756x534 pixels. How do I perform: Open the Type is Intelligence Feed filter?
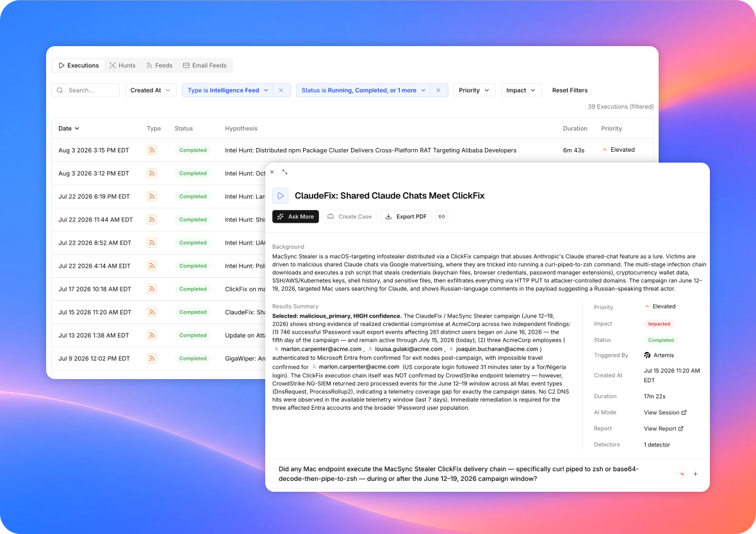click(x=227, y=90)
